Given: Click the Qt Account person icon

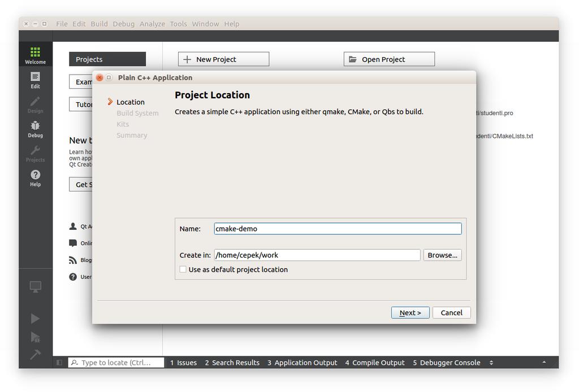Looking at the screenshot, I should click(73, 227).
